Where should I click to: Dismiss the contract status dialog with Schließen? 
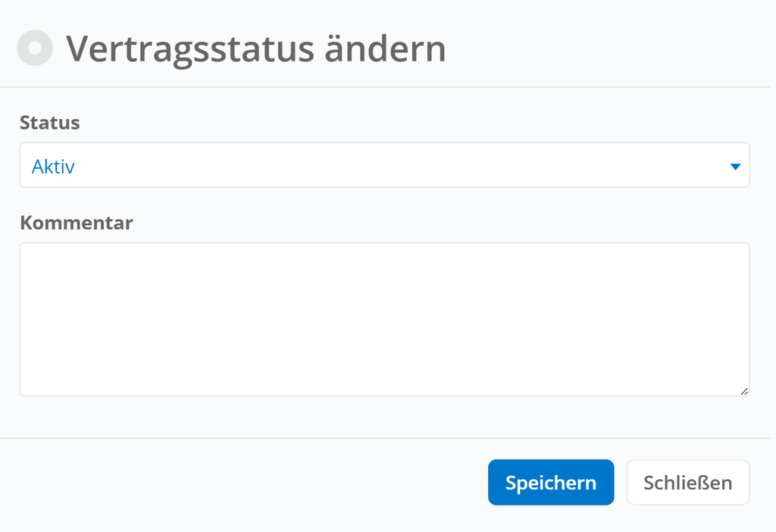point(688,483)
